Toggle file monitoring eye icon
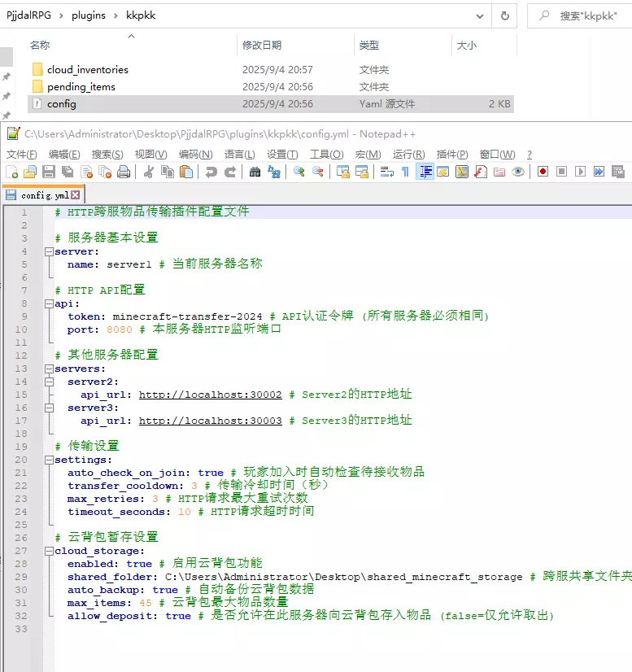 518,172
